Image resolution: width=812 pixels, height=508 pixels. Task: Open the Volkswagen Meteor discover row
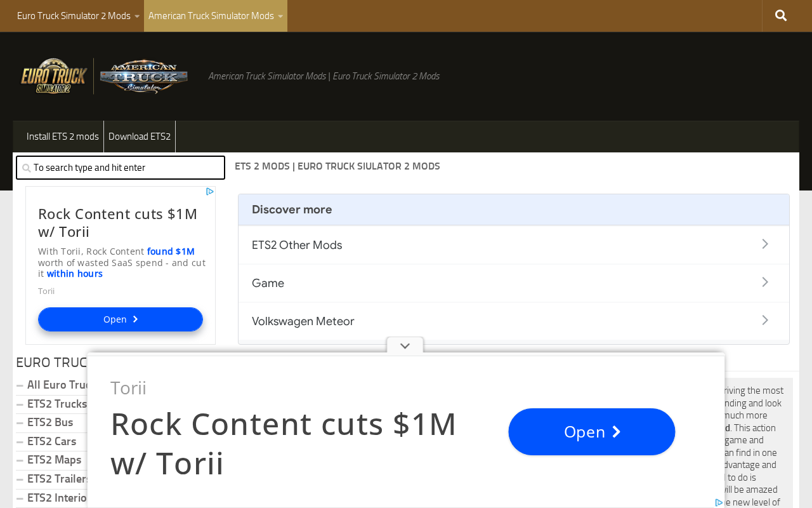(514, 321)
